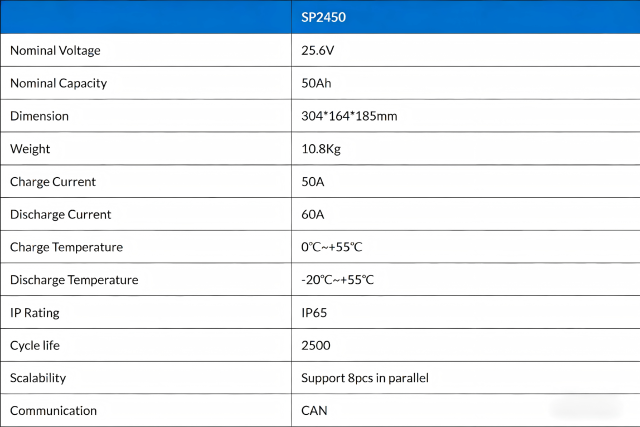Select the -20℃~+55℃ temperature value
The image size is (640, 427).
click(337, 280)
